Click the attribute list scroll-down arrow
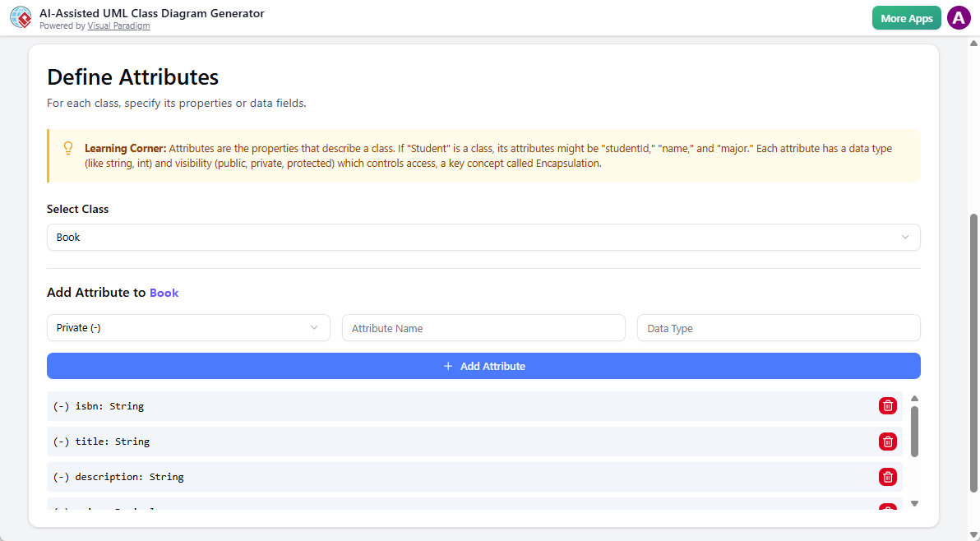The height and width of the screenshot is (541, 980). pos(914,502)
